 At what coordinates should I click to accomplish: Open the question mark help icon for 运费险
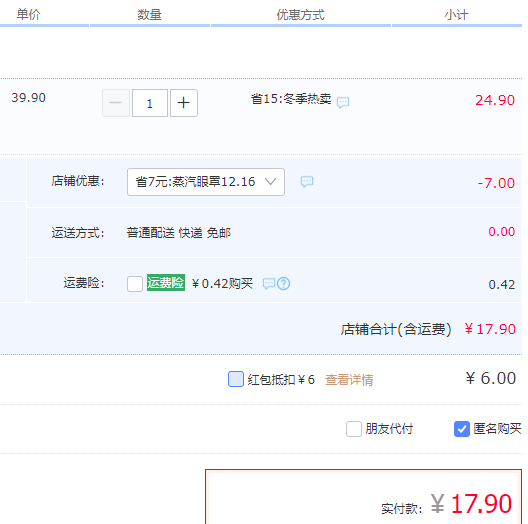[x=284, y=284]
